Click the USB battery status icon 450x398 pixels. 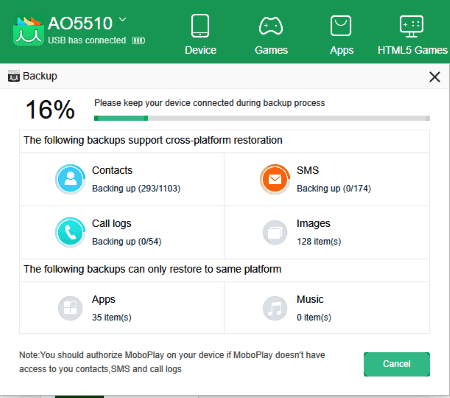(138, 41)
